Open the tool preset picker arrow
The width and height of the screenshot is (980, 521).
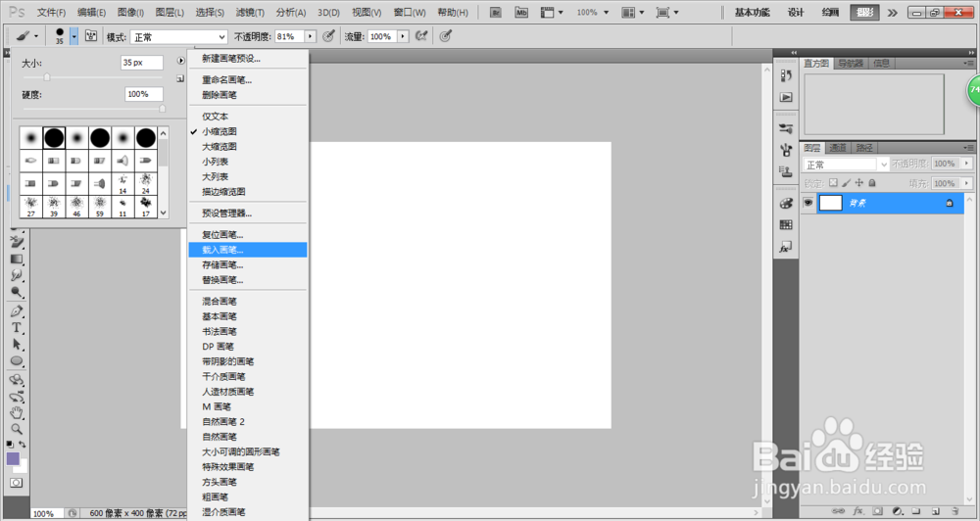[35, 37]
